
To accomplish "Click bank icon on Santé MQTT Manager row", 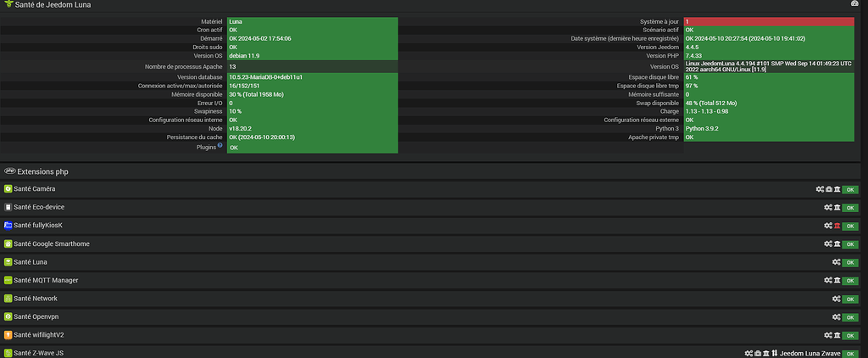I will 836,281.
